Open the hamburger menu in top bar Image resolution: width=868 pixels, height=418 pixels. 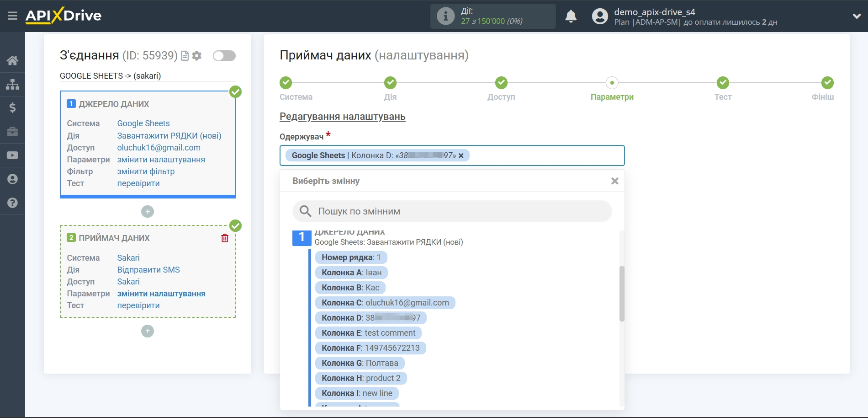(x=12, y=16)
